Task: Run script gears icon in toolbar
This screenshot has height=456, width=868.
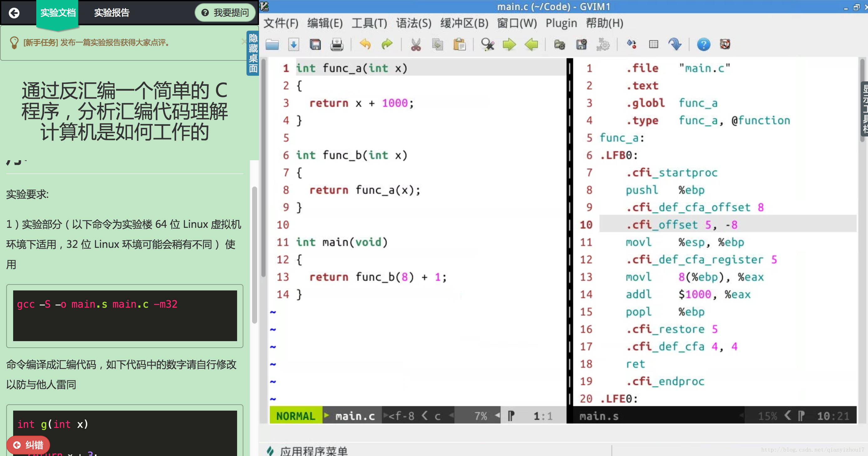Action: (x=603, y=44)
